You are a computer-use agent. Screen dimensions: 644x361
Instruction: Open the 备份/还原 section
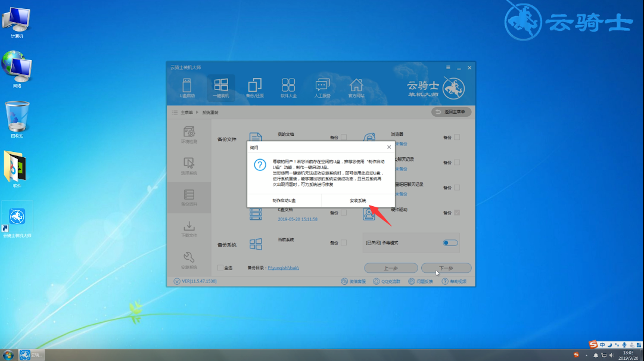[x=254, y=88]
